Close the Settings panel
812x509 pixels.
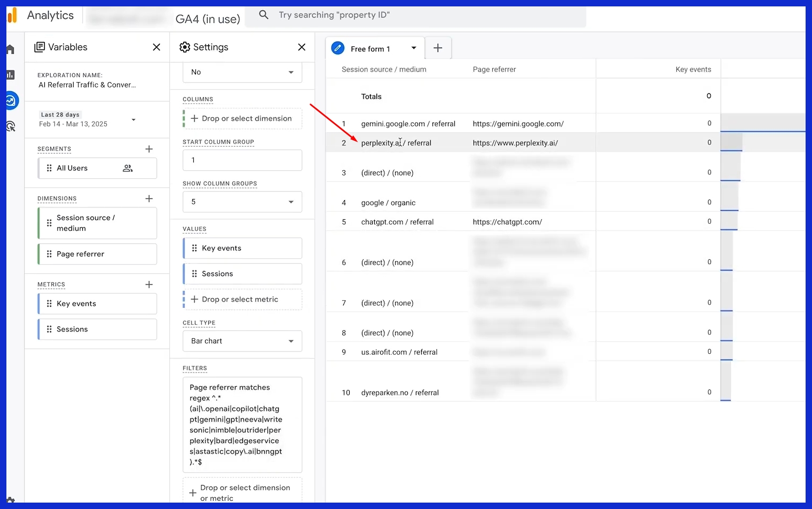coord(302,47)
